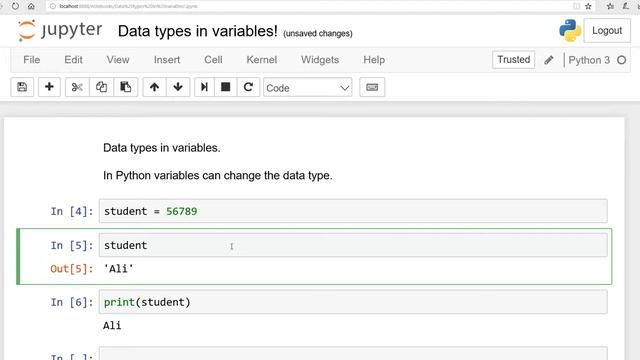Run the cell with the run icon
640x360 pixels.
[204, 87]
